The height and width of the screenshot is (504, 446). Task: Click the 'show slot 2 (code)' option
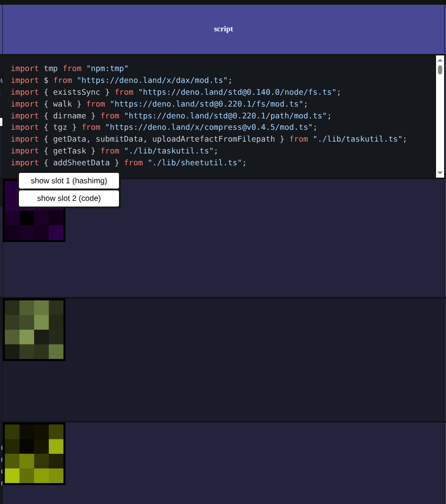[69, 198]
